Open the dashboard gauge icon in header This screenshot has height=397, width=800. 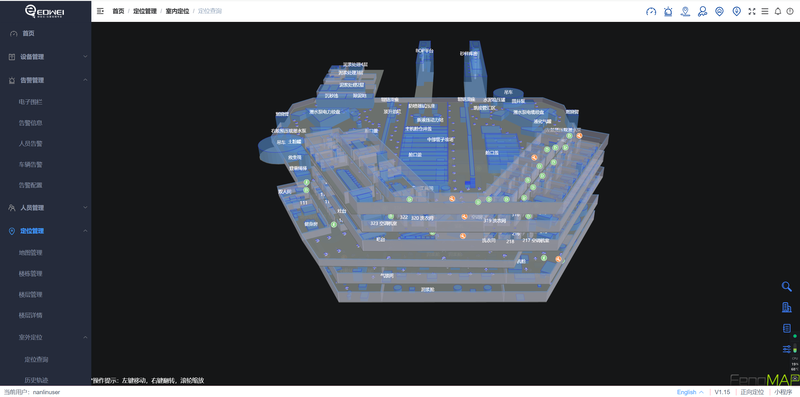pos(651,11)
